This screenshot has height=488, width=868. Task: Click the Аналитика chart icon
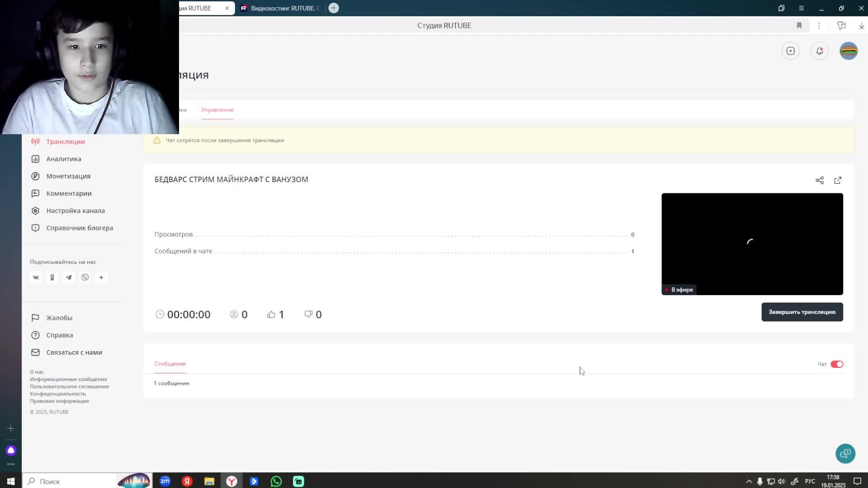[x=35, y=159]
